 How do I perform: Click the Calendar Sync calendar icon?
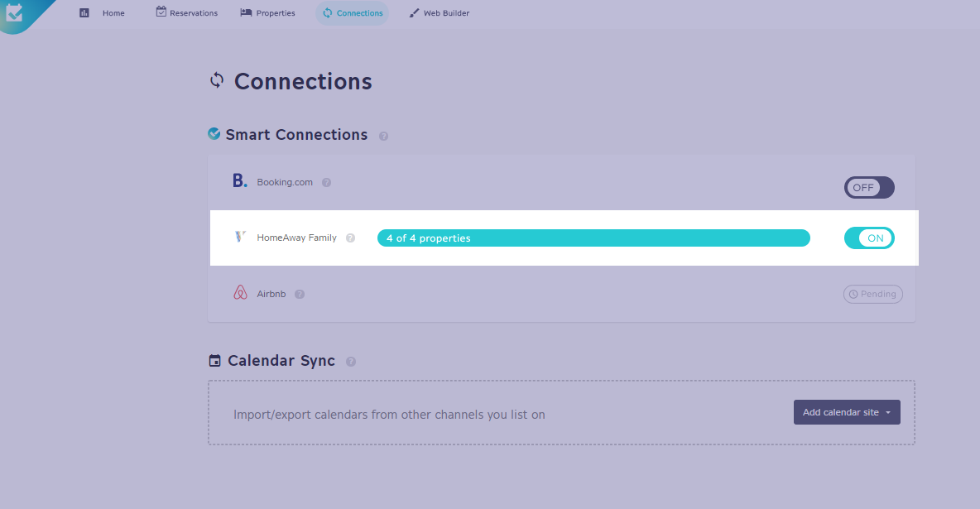[x=215, y=361]
